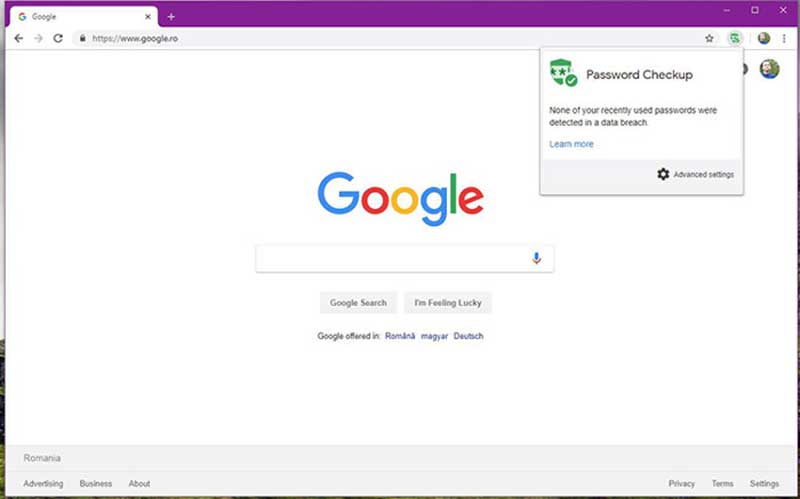Switch Google to Română
Screen dimensions: 800x499
pos(400,336)
